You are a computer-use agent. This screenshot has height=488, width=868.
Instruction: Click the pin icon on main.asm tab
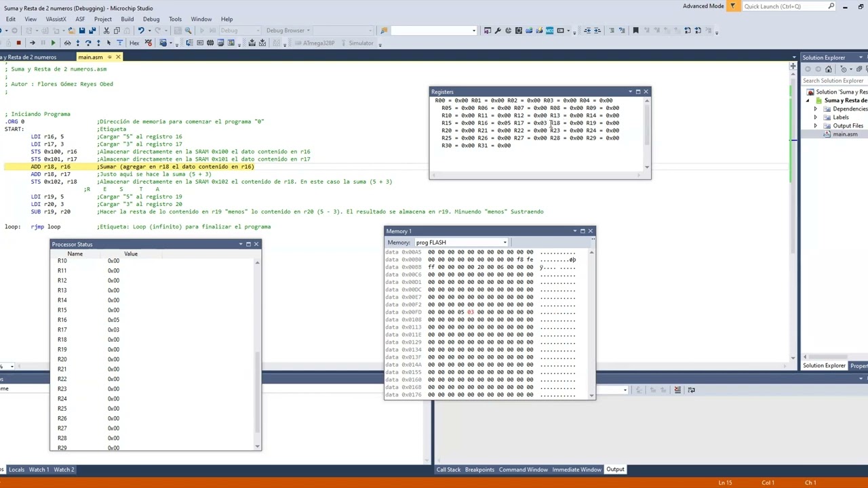coord(109,57)
